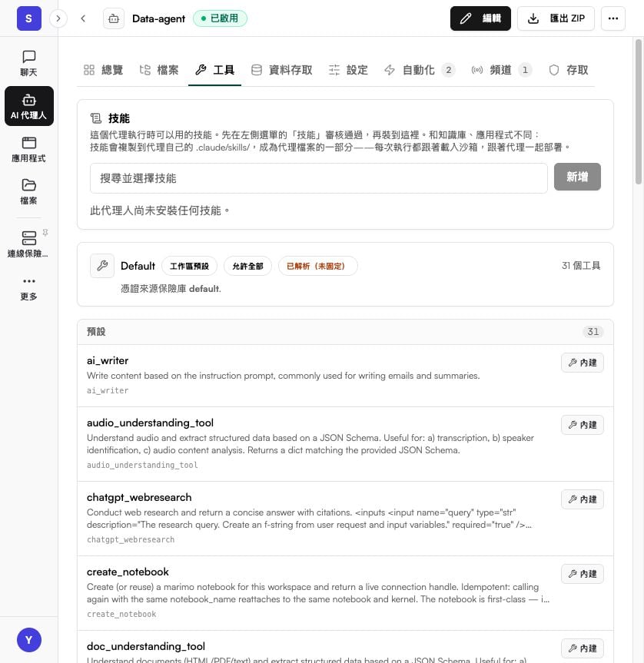The width and height of the screenshot is (644, 663).
Task: Click the vertical scrollbar thumb
Action: [x=639, y=112]
